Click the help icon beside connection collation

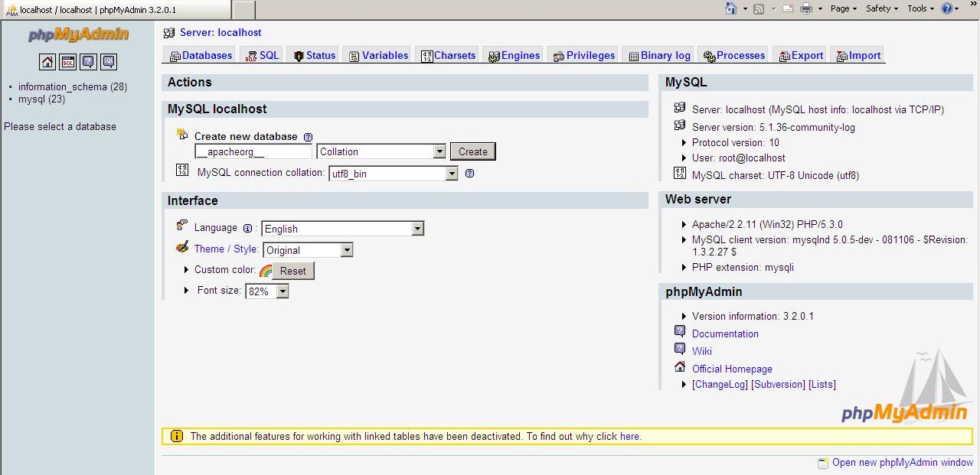coord(469,174)
